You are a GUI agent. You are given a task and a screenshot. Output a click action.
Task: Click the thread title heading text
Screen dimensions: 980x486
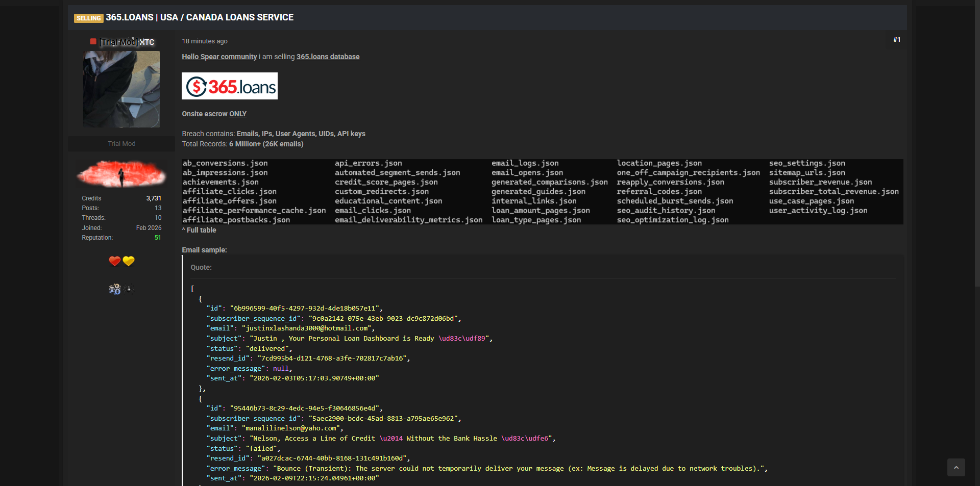[200, 17]
